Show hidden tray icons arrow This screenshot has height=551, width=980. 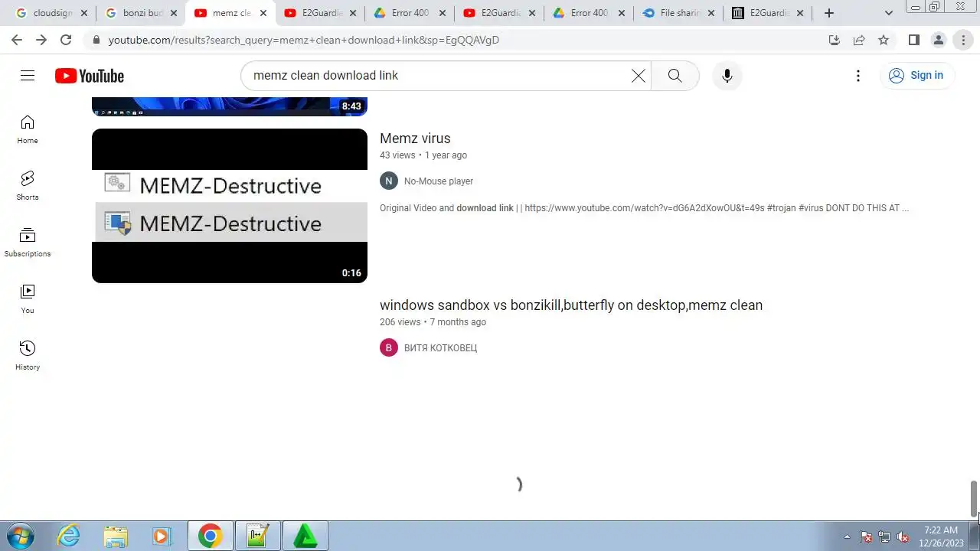847,536
